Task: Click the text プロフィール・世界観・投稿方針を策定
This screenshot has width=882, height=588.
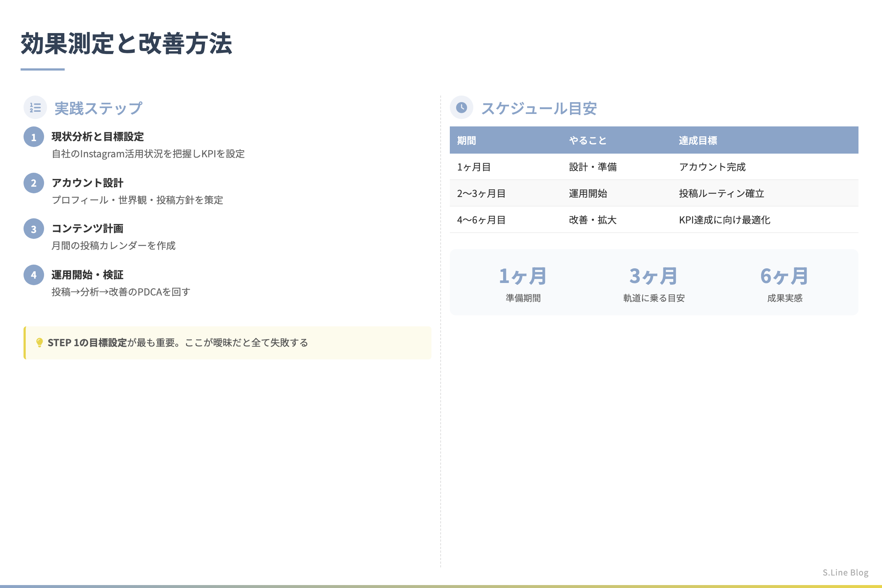Action: click(x=137, y=200)
